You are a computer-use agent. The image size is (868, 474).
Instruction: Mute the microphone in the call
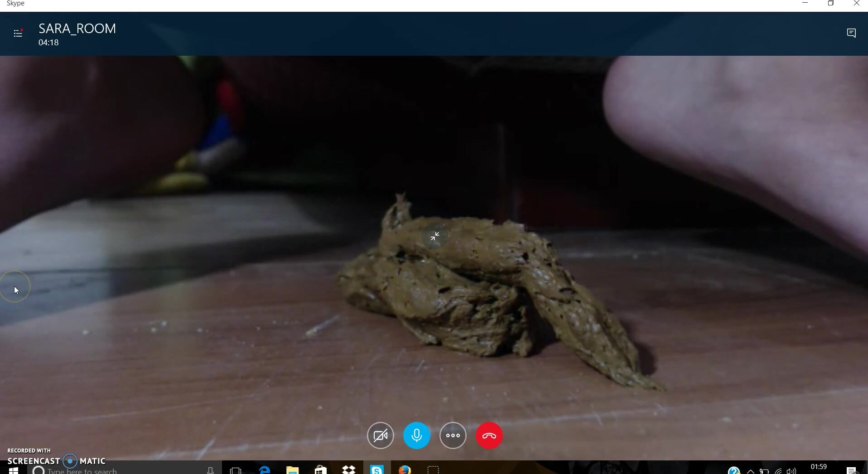pos(416,435)
